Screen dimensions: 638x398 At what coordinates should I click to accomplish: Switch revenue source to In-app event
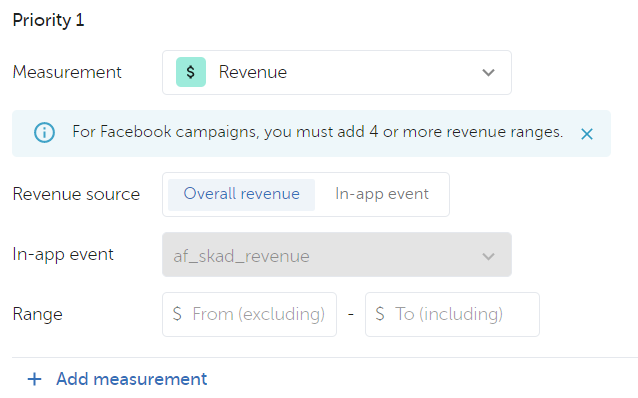pyautogui.click(x=382, y=195)
